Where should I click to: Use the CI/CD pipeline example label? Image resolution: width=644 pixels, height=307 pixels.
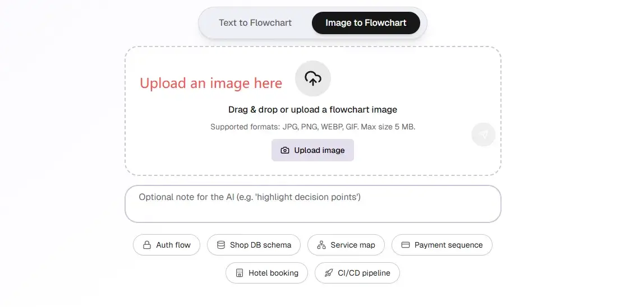pyautogui.click(x=362, y=273)
